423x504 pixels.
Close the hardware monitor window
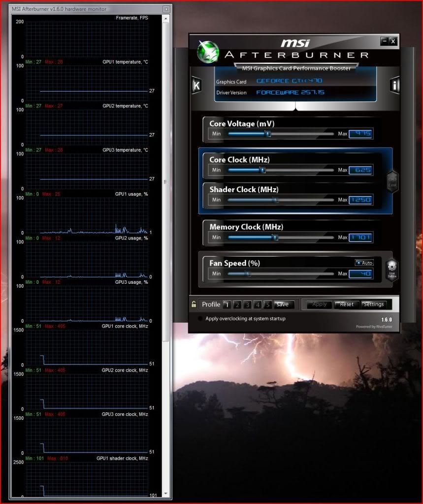click(x=166, y=9)
